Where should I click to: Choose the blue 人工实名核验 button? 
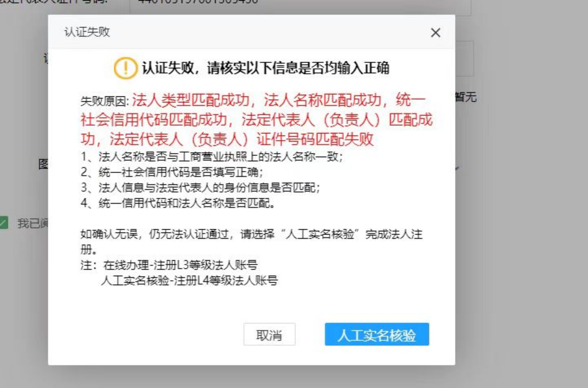pos(377,334)
